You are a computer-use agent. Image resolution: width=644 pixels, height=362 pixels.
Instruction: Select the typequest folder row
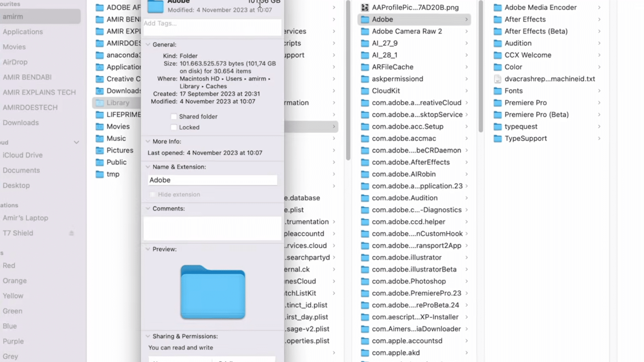(x=547, y=126)
